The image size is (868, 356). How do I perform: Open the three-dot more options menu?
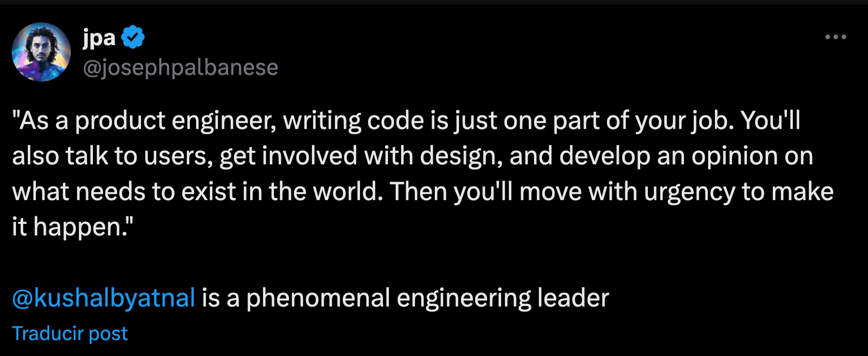[x=836, y=37]
